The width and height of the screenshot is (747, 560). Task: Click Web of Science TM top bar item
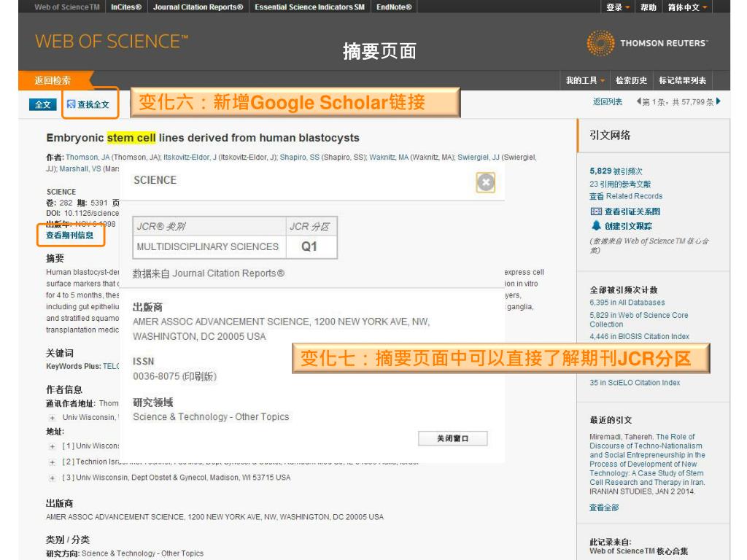(67, 7)
